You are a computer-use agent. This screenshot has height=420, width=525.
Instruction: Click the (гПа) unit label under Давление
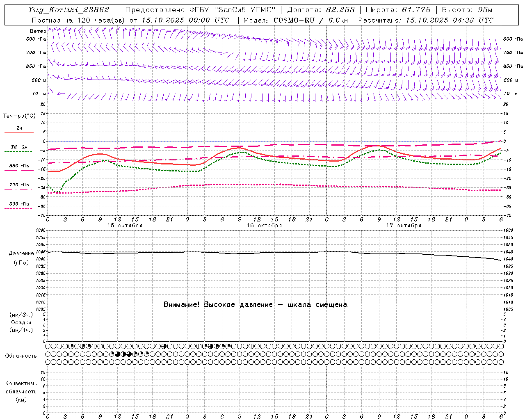tap(21, 263)
